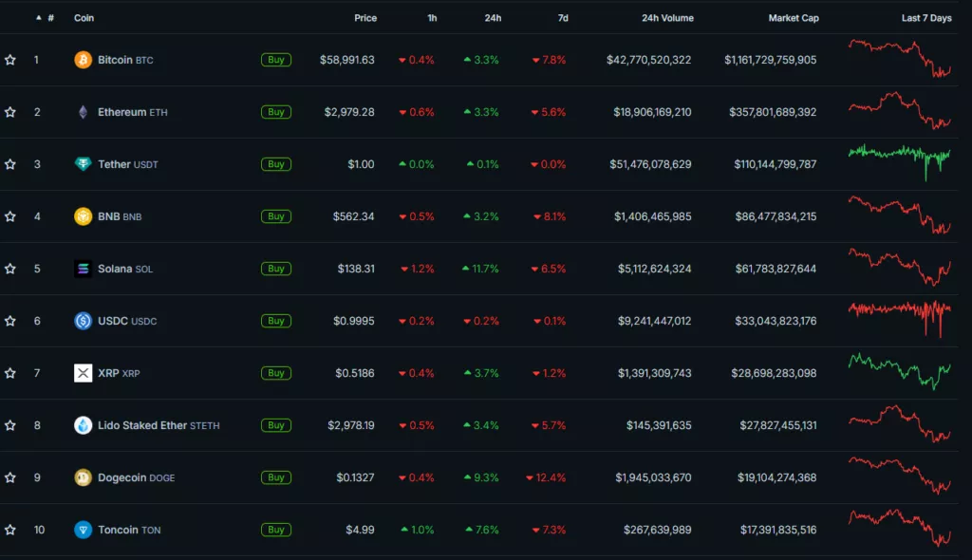Screen dimensions: 972x560
Task: Open the BNB coin page link
Action: pyautogui.click(x=120, y=216)
